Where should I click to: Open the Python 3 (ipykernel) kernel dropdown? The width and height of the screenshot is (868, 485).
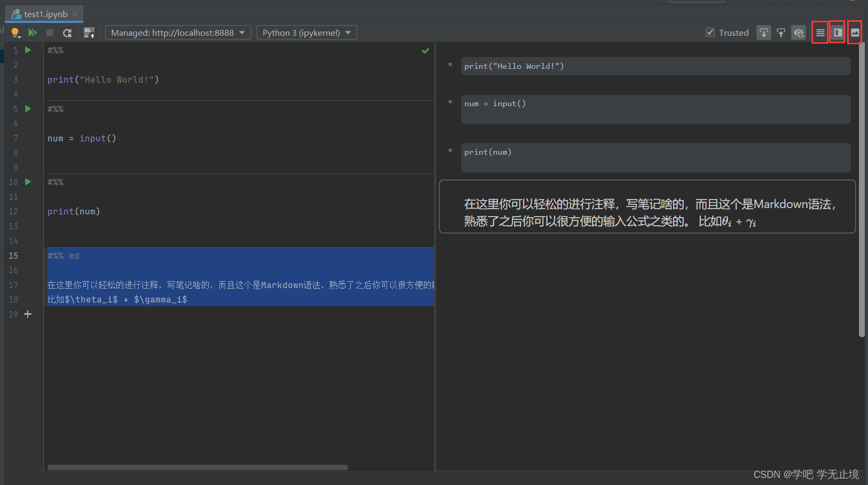[306, 33]
